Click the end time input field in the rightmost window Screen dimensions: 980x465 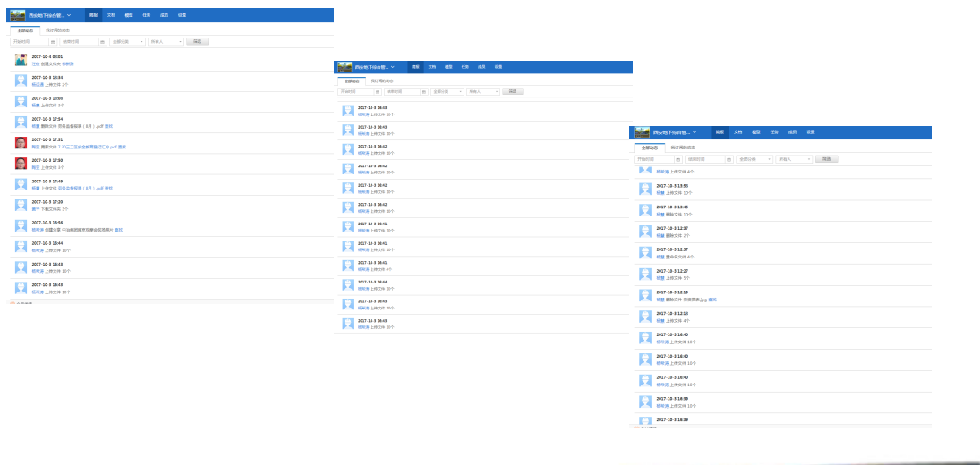click(705, 159)
